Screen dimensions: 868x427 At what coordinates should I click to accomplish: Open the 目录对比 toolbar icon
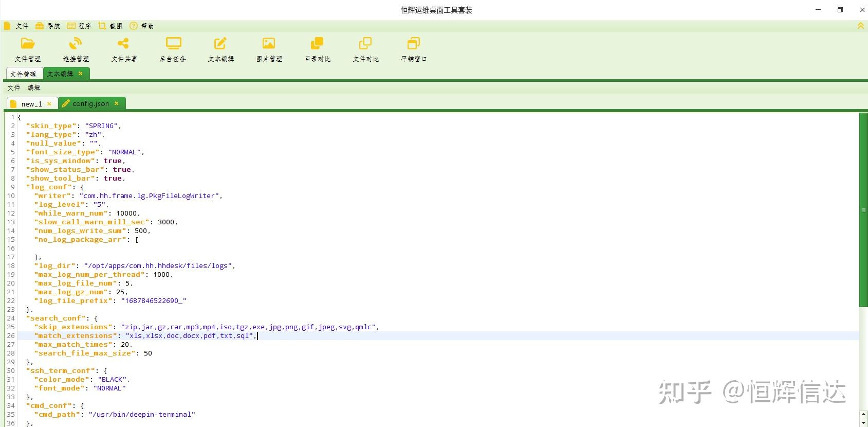click(x=318, y=49)
